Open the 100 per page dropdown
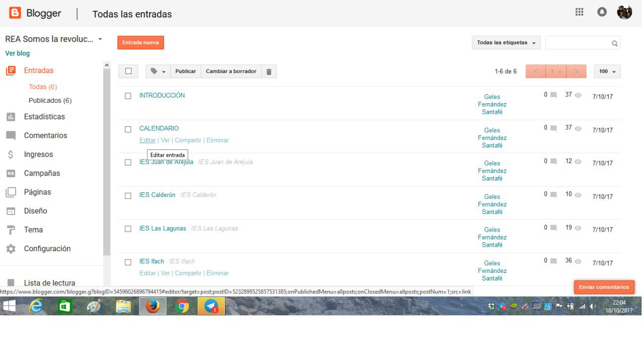The width and height of the screenshot is (644, 362). pyautogui.click(x=607, y=71)
